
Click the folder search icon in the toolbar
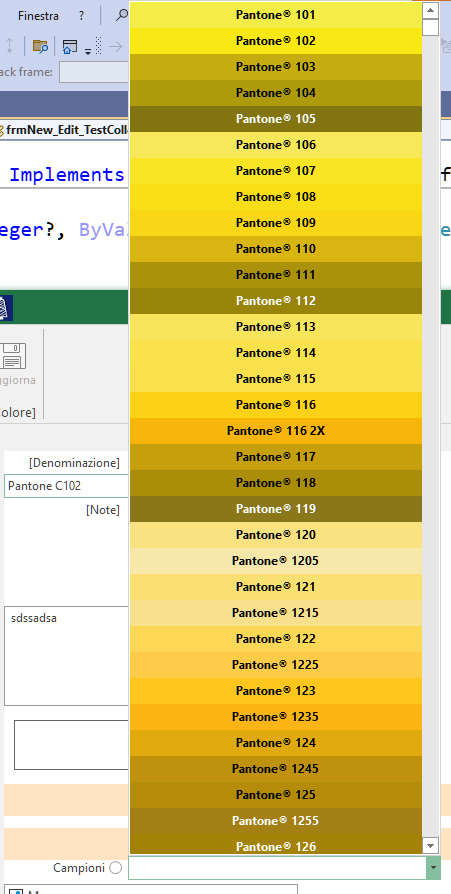(40, 46)
